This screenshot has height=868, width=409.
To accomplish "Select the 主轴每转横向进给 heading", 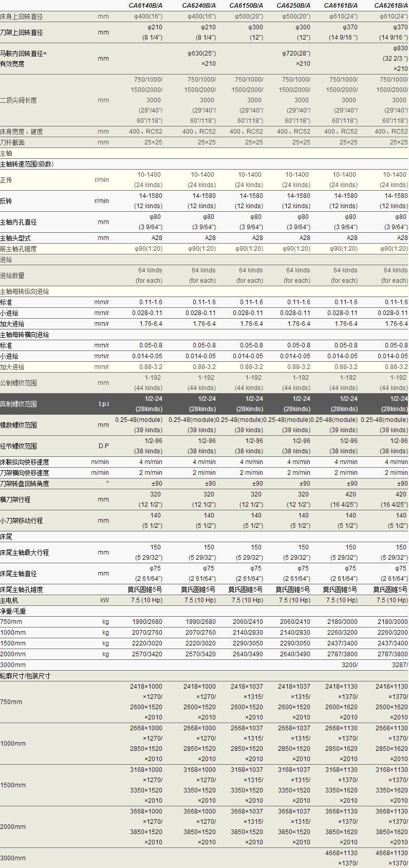I will (25, 335).
